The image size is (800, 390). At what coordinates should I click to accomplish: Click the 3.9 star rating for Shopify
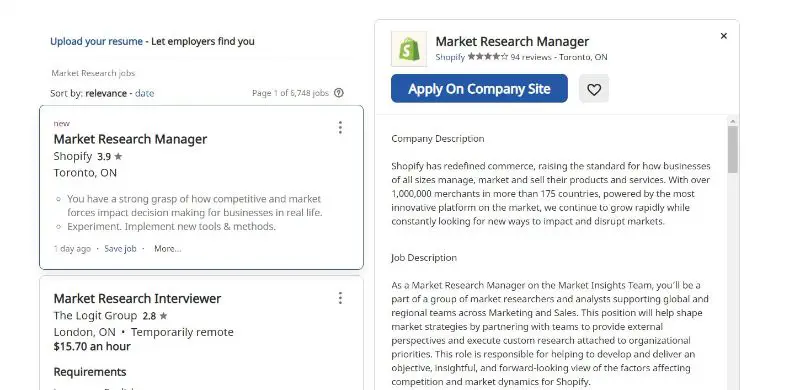pyautogui.click(x=110, y=156)
